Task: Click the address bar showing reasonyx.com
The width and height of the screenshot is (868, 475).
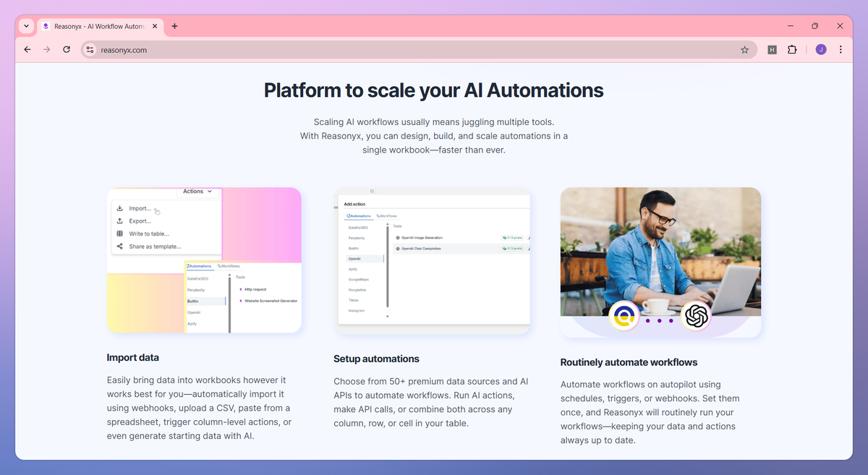Action: [x=419, y=50]
